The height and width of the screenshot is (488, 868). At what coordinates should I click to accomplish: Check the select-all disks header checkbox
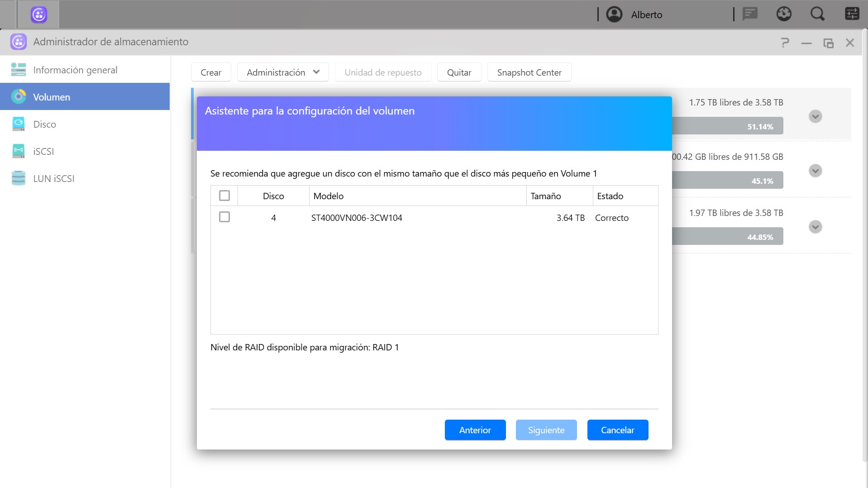tap(224, 196)
